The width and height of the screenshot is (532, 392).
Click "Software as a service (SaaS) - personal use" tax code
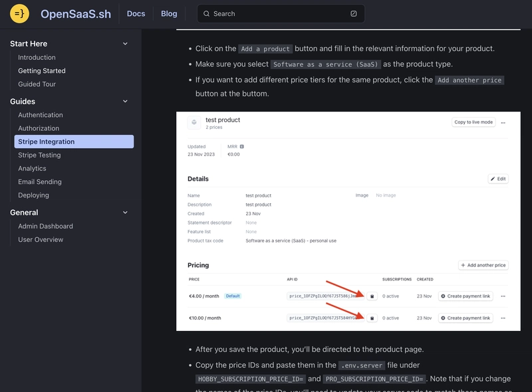(291, 241)
